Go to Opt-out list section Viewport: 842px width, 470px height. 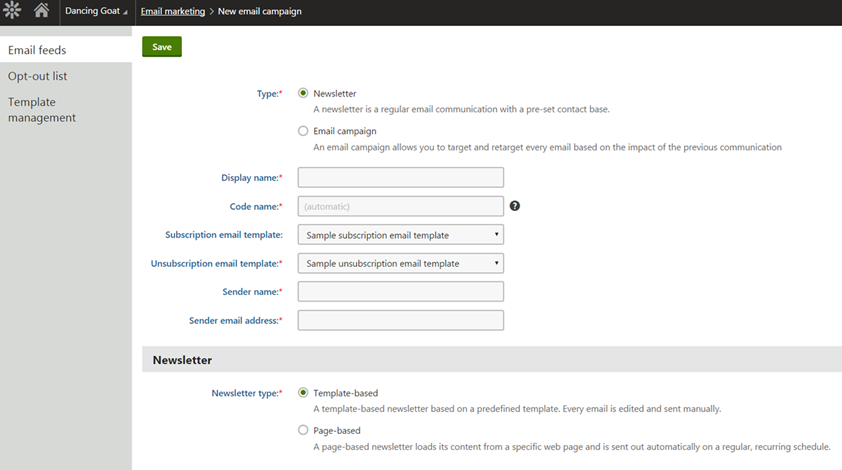[x=38, y=76]
